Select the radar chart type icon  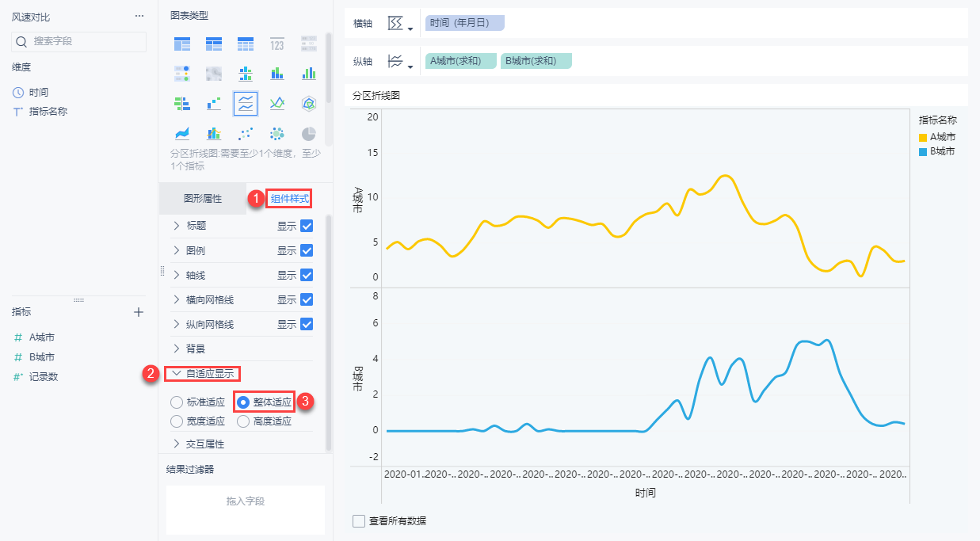click(x=309, y=103)
